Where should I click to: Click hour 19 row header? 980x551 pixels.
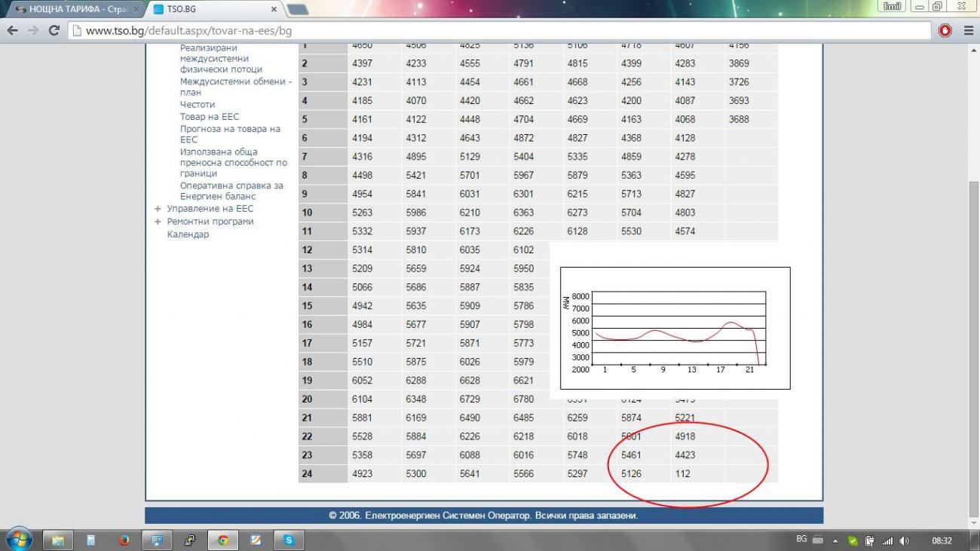[x=323, y=381]
